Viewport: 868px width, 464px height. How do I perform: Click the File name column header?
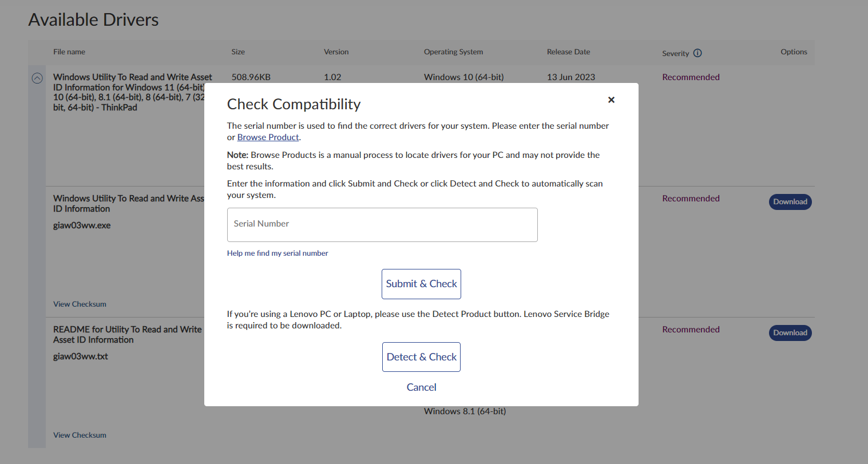(69, 52)
